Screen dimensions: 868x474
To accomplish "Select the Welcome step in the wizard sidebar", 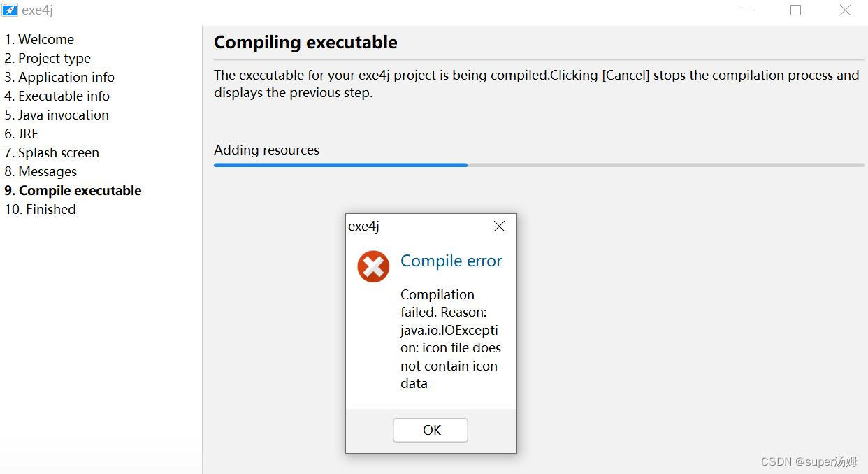I will 39,39.
